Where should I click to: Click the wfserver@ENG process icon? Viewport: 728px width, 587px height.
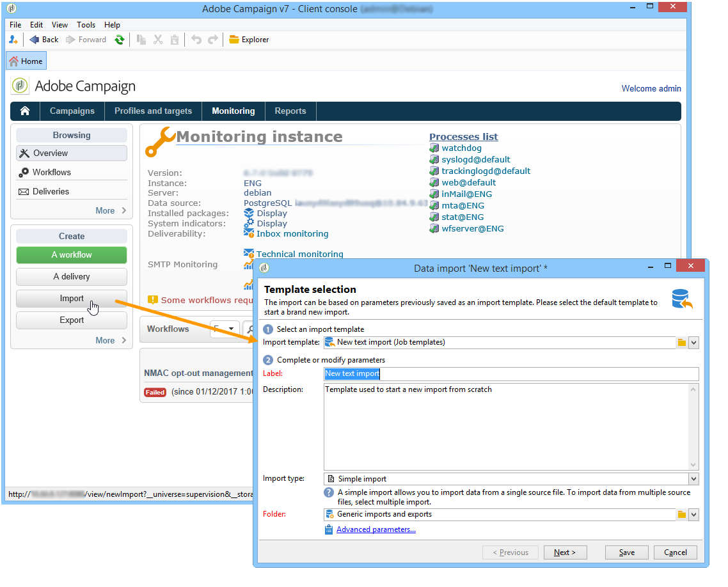point(434,229)
